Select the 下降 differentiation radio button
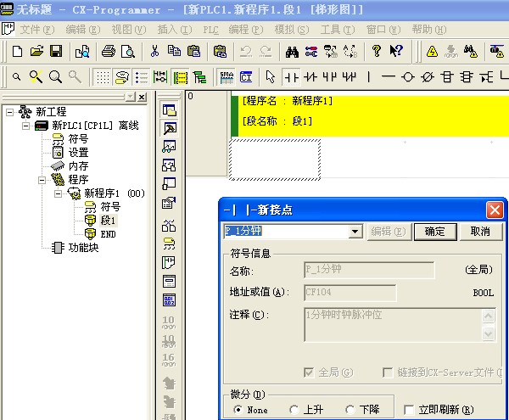The width and height of the screenshot is (509, 420). [x=350, y=410]
